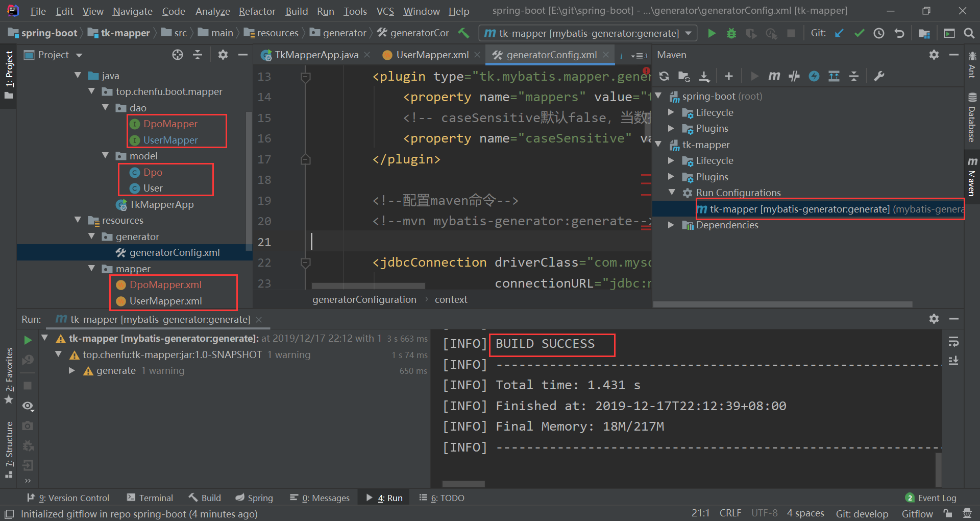Toggle the eye view option in Run panel

coord(28,406)
